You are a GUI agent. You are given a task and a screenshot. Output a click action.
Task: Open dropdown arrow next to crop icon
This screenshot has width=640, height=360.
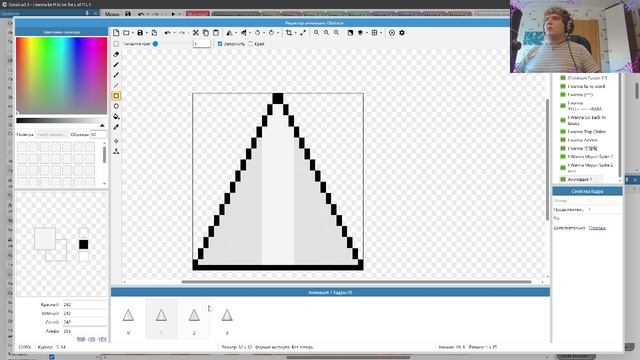(296, 33)
